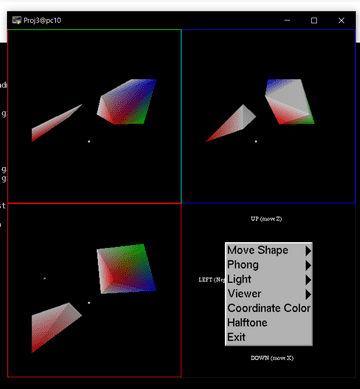Select Coordinate Color menu option
The image size is (360, 389).
click(269, 308)
